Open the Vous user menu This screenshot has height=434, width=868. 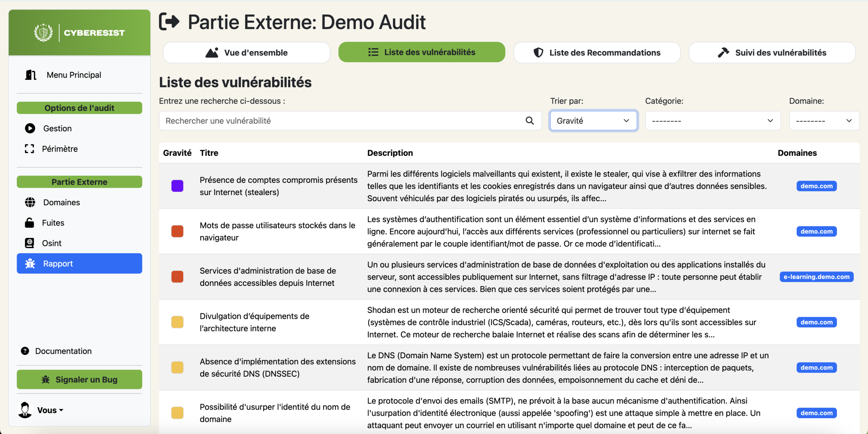click(50, 410)
